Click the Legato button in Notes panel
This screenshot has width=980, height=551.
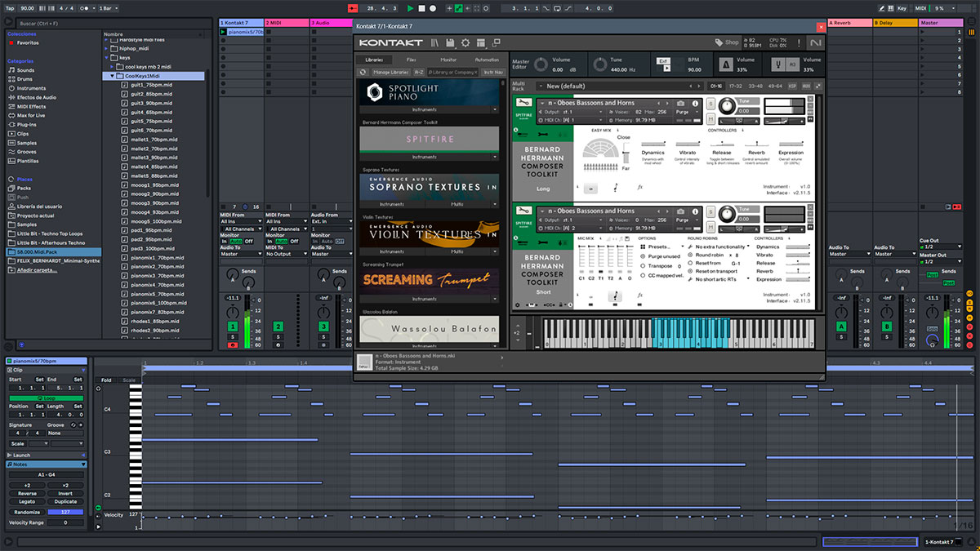[27, 501]
